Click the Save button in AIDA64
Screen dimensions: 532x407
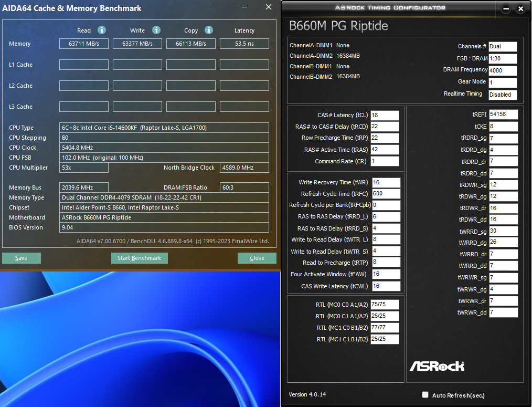[22, 258]
